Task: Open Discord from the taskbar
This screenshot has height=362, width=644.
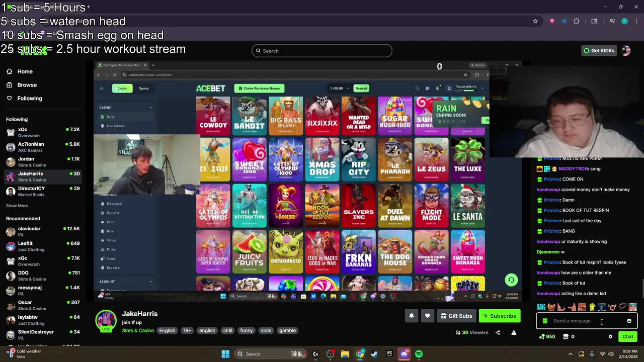Action: (404, 354)
